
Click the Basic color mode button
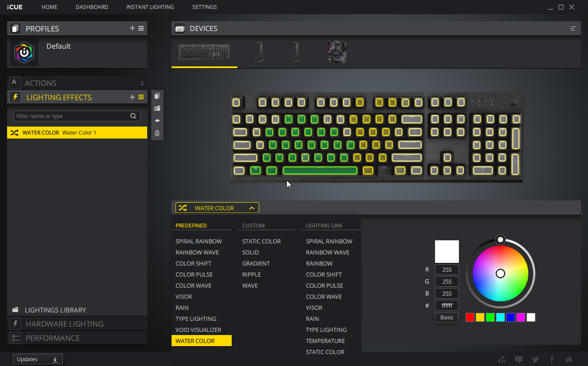click(447, 317)
